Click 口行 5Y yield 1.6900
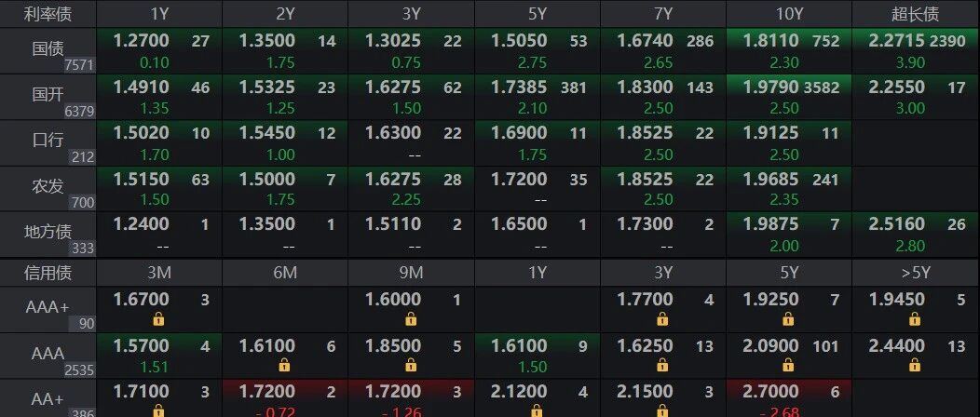Screen dimensions: 980x417 click(x=520, y=133)
